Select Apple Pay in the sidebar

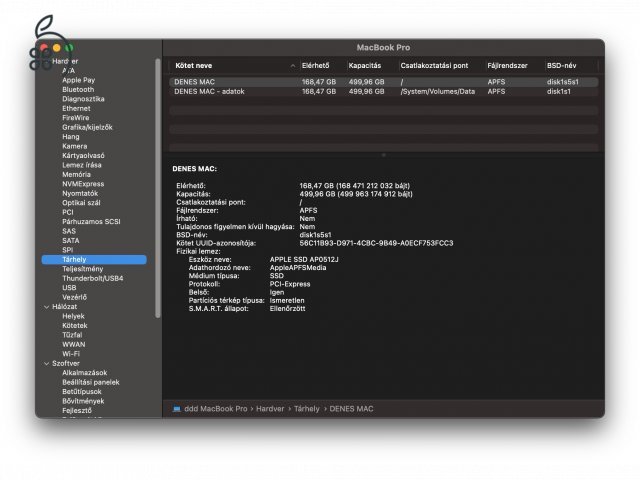tap(78, 80)
